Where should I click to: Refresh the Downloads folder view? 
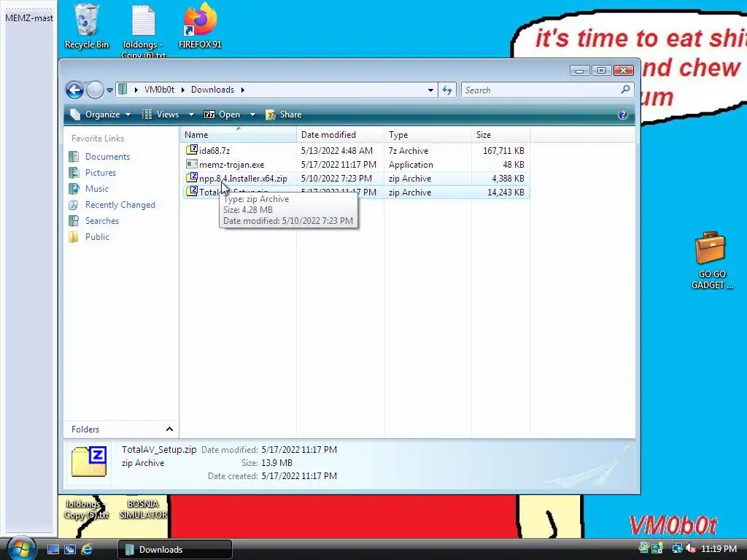pos(447,90)
